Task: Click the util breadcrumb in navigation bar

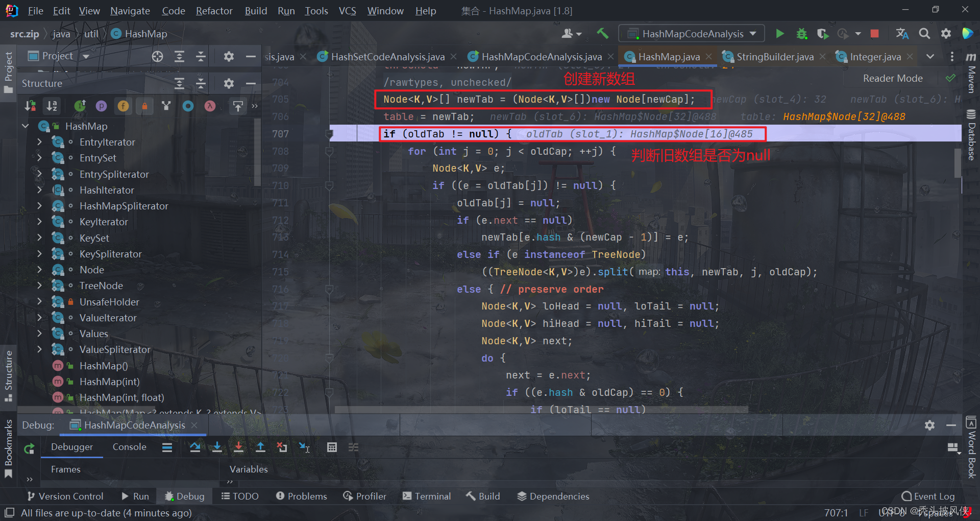Action: (x=91, y=34)
